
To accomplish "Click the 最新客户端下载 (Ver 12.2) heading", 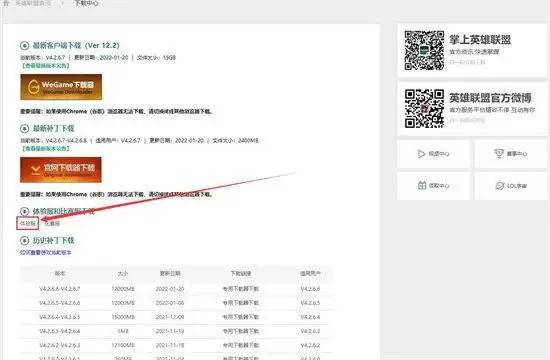I will click(76, 46).
